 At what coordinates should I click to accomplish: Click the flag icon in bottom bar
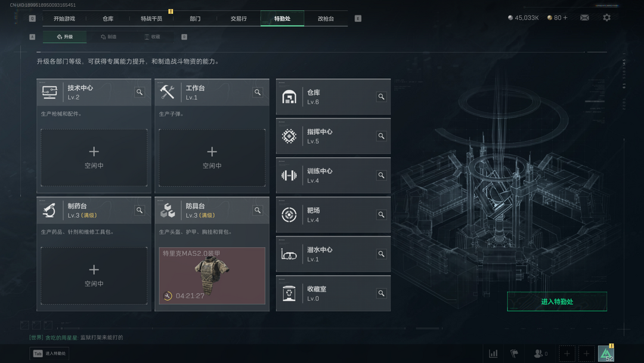(x=514, y=353)
